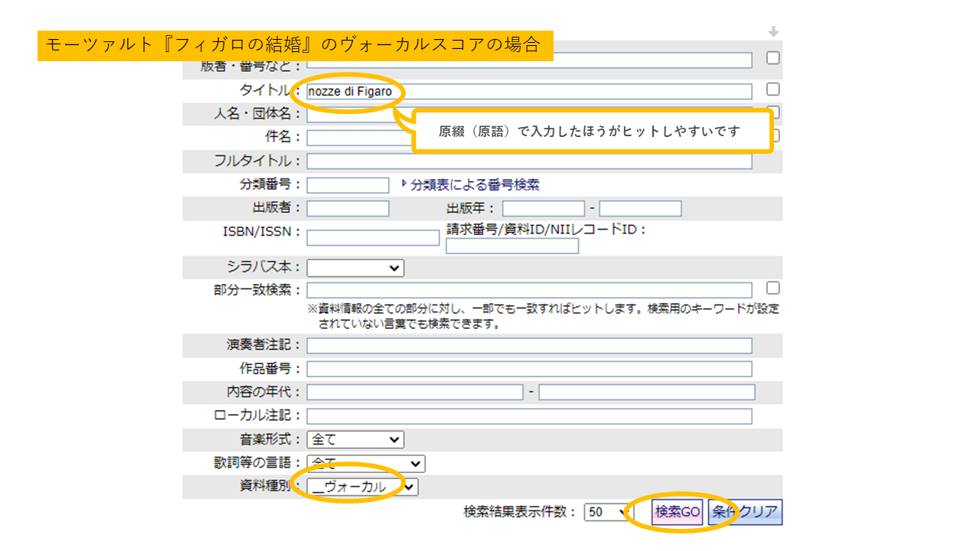Screen dimensions: 980x551
Task: Click the 出版者 input field
Action: 348,209
